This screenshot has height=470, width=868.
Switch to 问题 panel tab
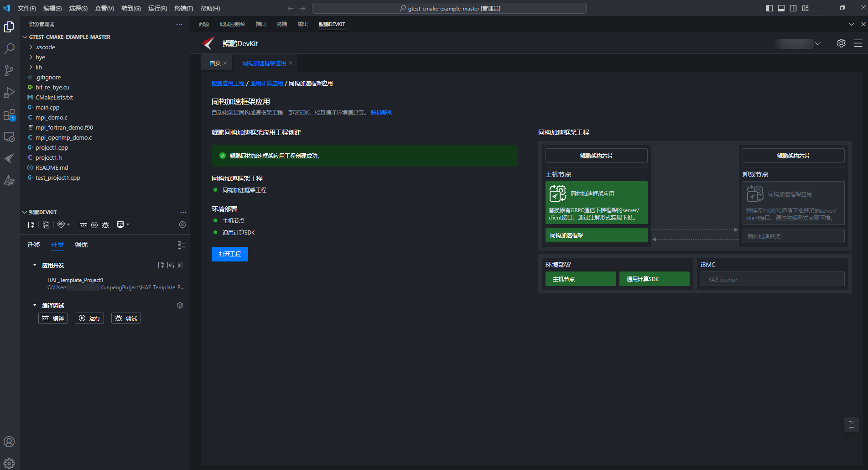[204, 24]
